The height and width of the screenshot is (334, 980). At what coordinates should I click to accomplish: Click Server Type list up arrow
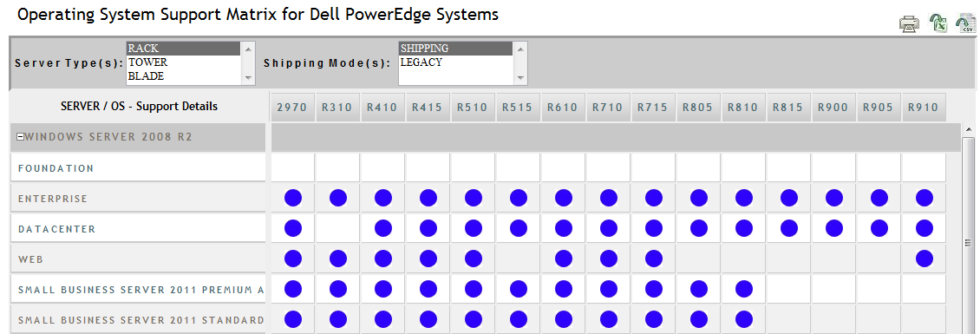248,49
